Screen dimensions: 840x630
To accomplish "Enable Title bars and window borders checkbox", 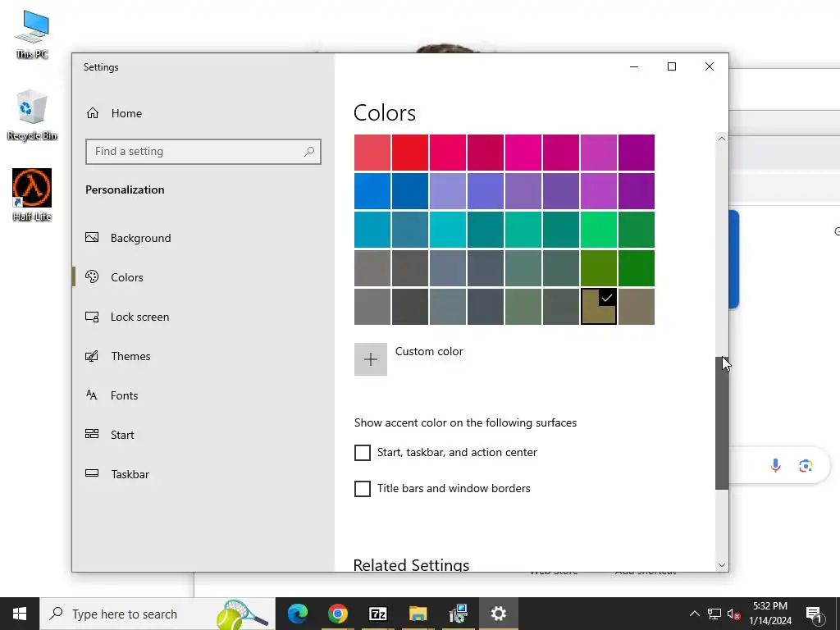I will pos(362,489).
